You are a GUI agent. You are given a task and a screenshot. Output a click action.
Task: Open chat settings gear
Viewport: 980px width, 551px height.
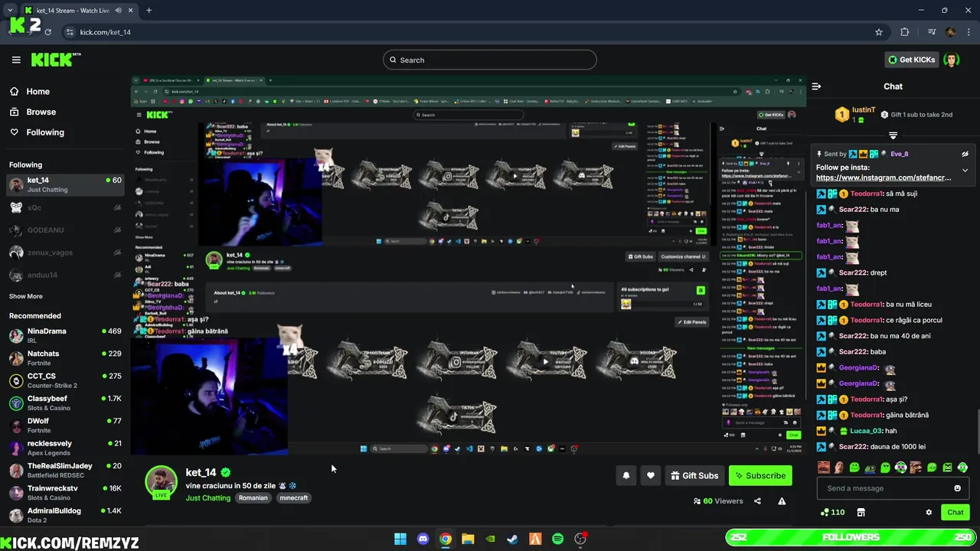929,512
